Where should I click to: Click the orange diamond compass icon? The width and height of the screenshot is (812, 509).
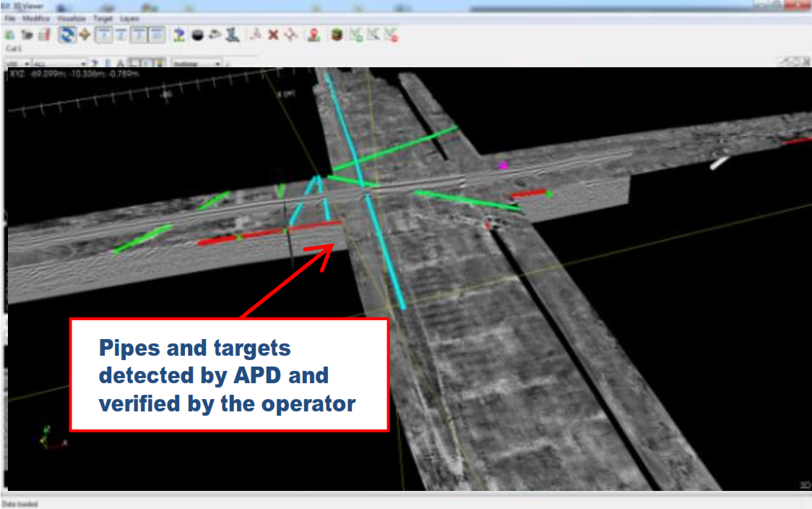tap(84, 34)
